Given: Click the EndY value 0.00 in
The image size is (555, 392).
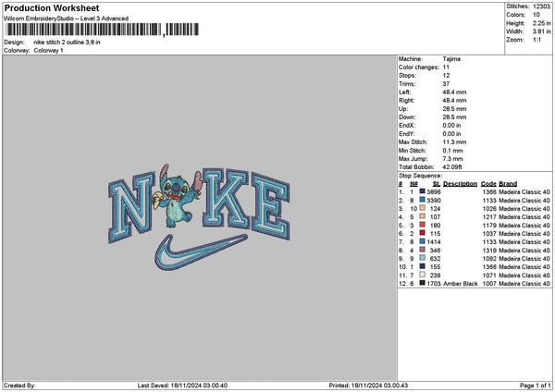Looking at the screenshot, I should pyautogui.click(x=451, y=134).
